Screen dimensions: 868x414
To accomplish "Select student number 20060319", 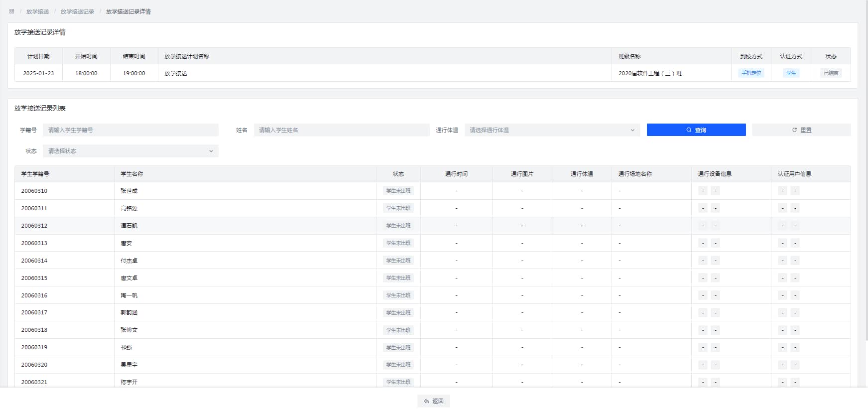I will point(34,347).
